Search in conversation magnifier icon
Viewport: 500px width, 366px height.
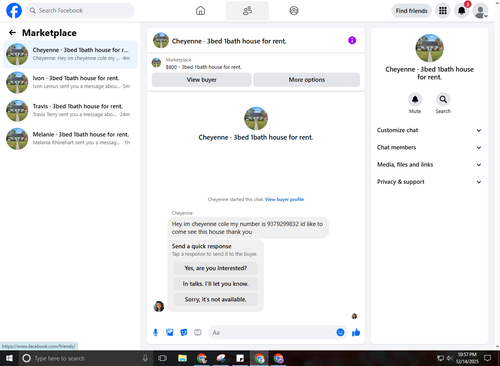pyautogui.click(x=443, y=99)
